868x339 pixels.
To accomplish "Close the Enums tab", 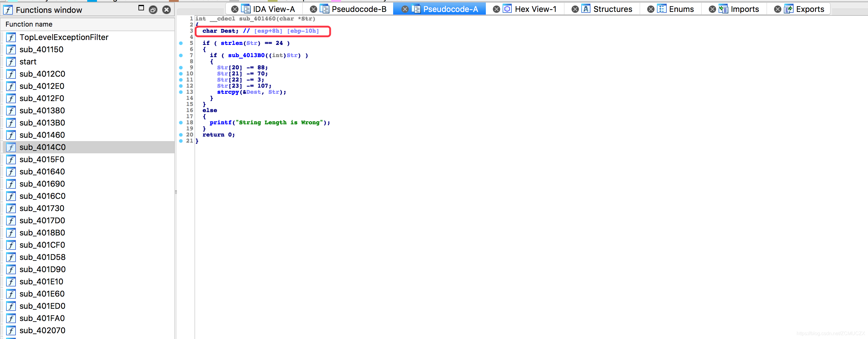I will (x=651, y=9).
